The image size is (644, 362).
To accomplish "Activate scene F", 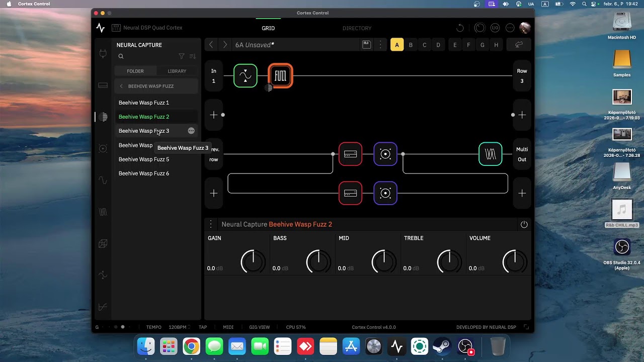I will point(468,45).
